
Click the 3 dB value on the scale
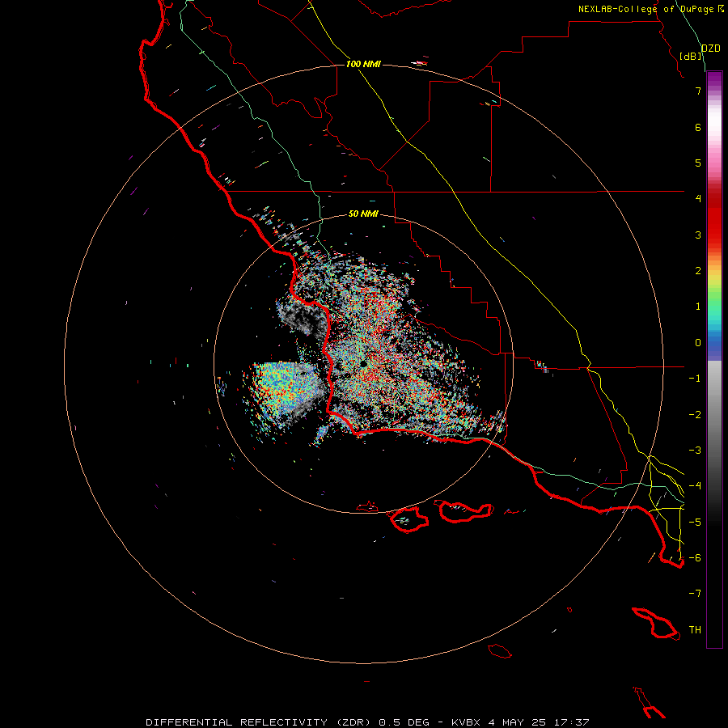tap(698, 235)
